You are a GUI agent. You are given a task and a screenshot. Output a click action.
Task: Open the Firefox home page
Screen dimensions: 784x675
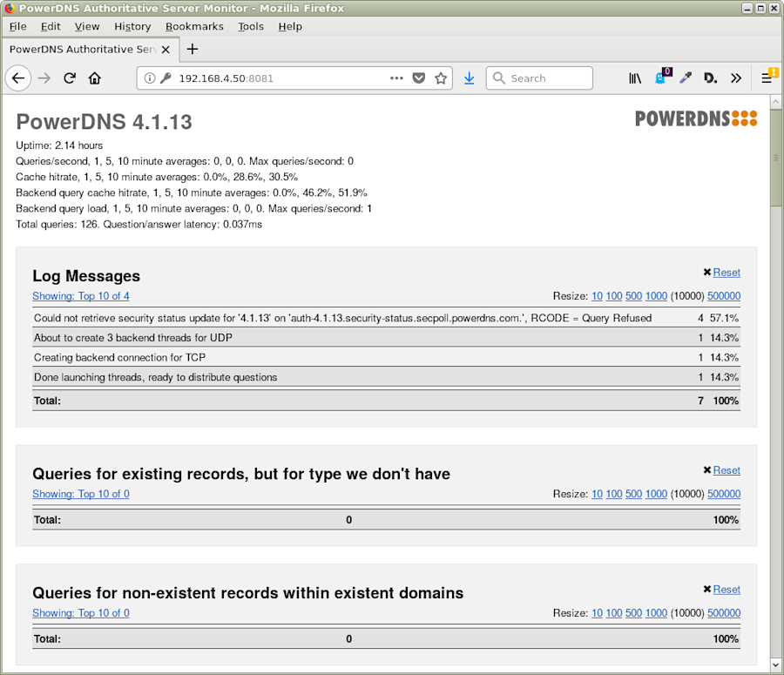click(x=94, y=78)
